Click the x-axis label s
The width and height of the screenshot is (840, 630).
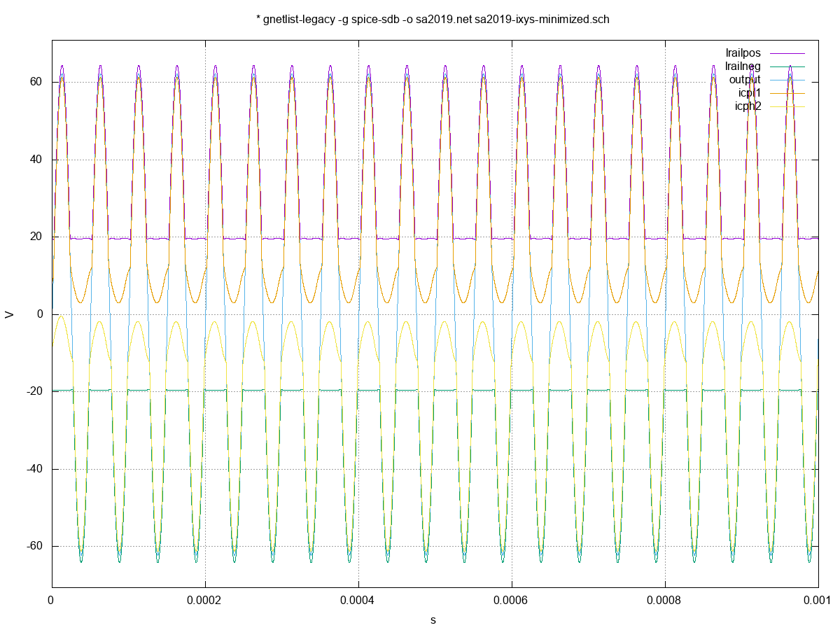click(433, 619)
